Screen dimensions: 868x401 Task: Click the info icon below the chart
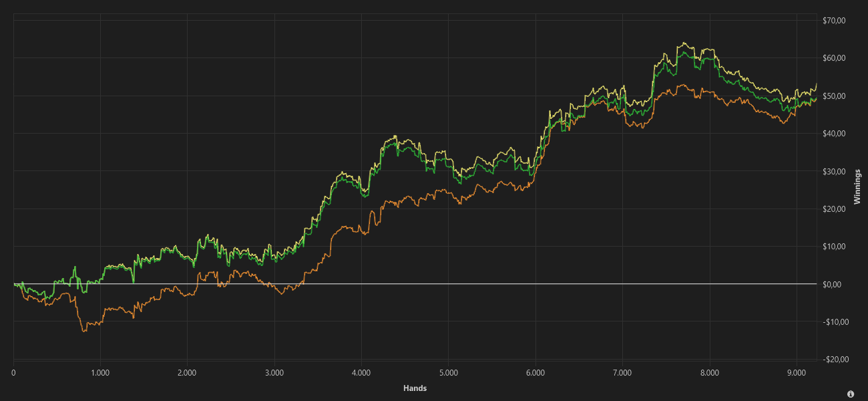point(851,394)
